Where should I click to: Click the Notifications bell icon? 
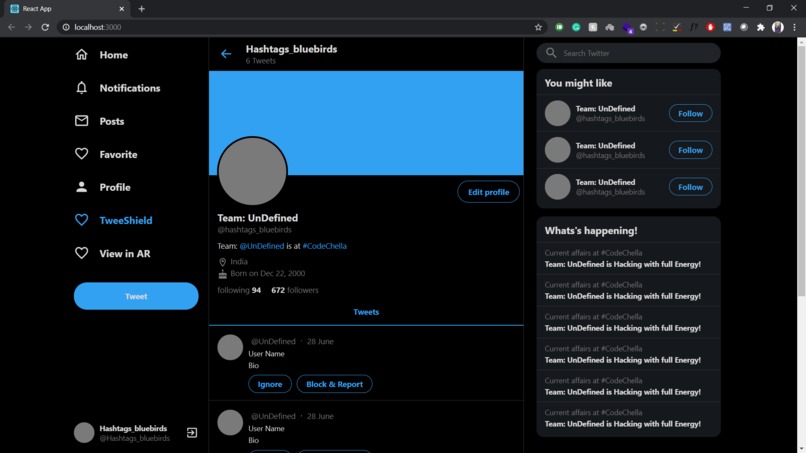(x=81, y=88)
